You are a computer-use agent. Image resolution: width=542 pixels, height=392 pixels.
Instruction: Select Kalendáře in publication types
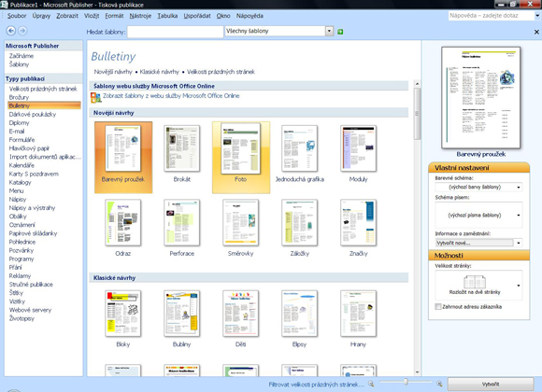click(x=21, y=165)
